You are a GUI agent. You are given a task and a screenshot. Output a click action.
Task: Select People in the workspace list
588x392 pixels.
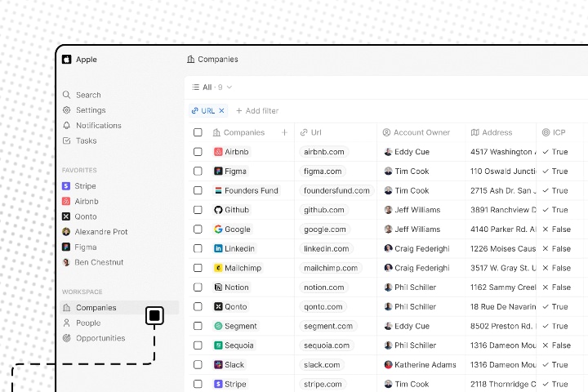pos(82,323)
